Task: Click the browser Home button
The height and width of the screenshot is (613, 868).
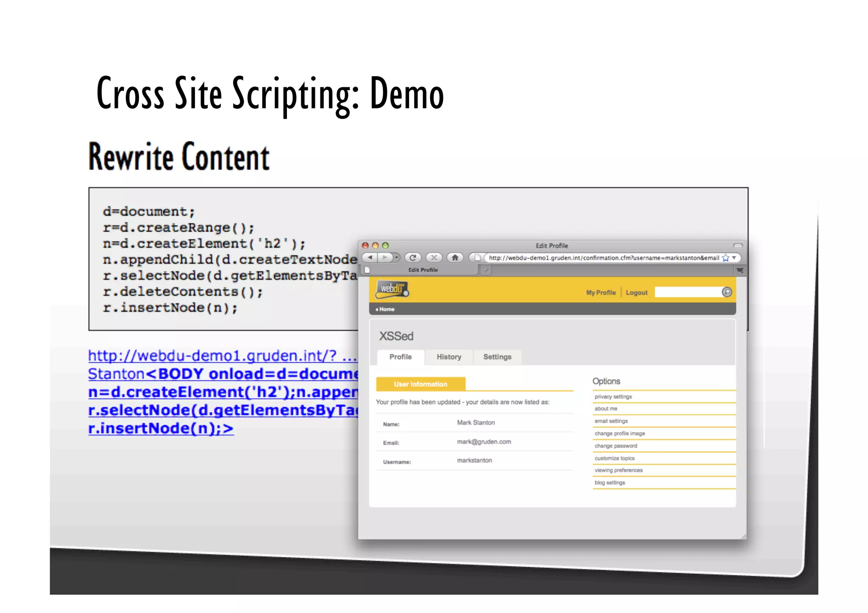Action: pyautogui.click(x=455, y=258)
